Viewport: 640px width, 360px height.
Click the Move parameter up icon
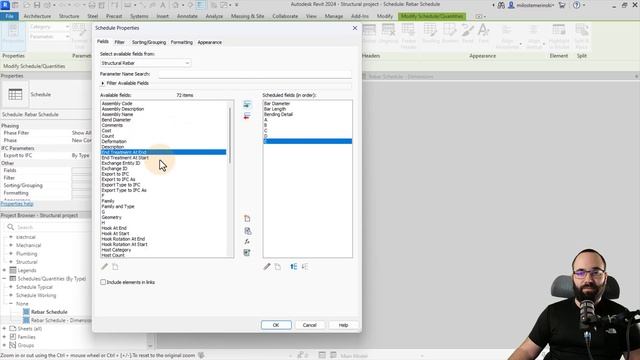tap(293, 267)
